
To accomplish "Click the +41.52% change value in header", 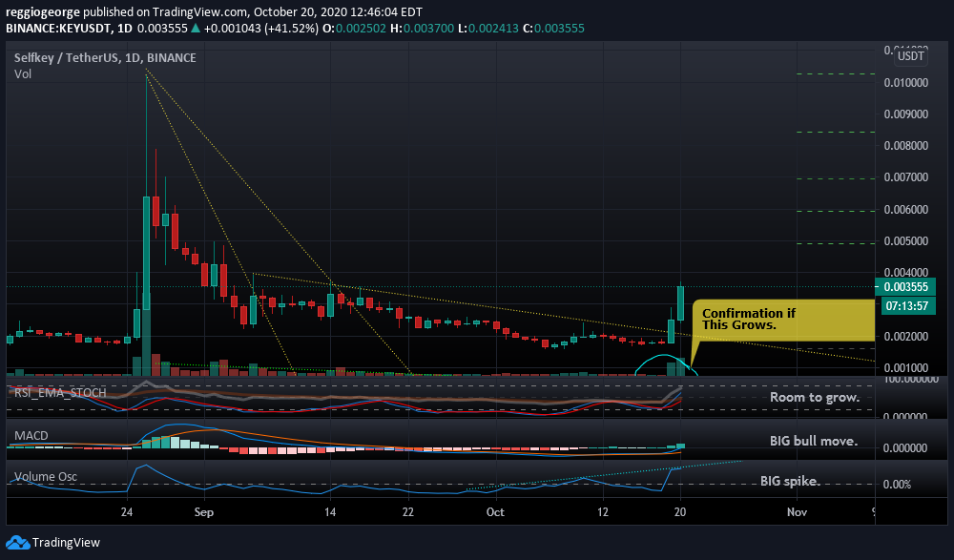I will pyautogui.click(x=291, y=28).
